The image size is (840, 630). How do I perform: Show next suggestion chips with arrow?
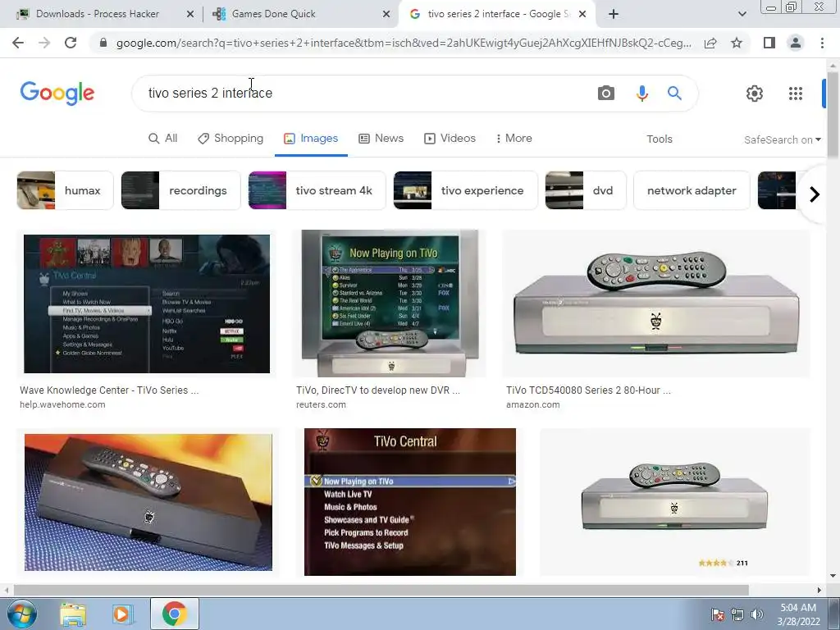click(815, 194)
